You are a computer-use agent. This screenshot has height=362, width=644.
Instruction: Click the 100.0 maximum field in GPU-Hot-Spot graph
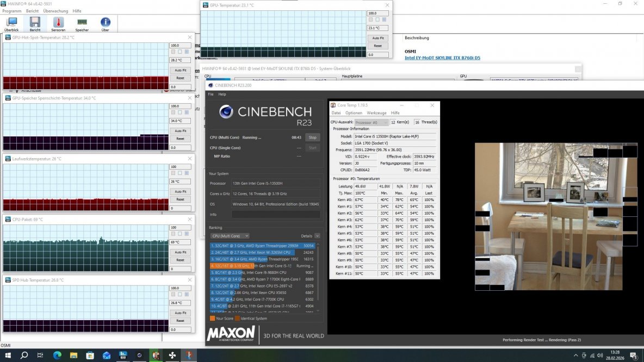coord(180,46)
